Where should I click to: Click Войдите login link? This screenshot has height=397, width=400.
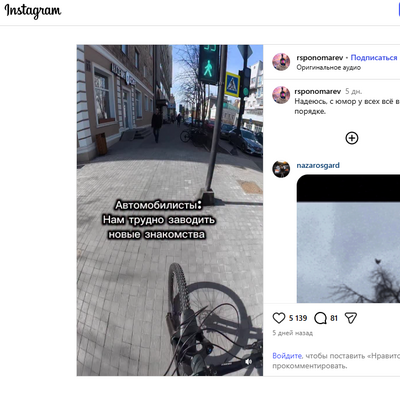point(287,356)
